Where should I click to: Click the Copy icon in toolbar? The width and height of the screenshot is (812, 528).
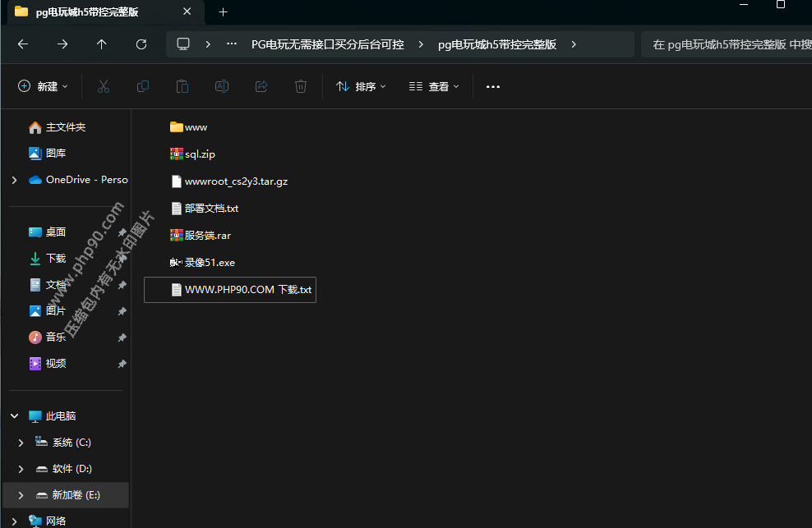pos(143,86)
